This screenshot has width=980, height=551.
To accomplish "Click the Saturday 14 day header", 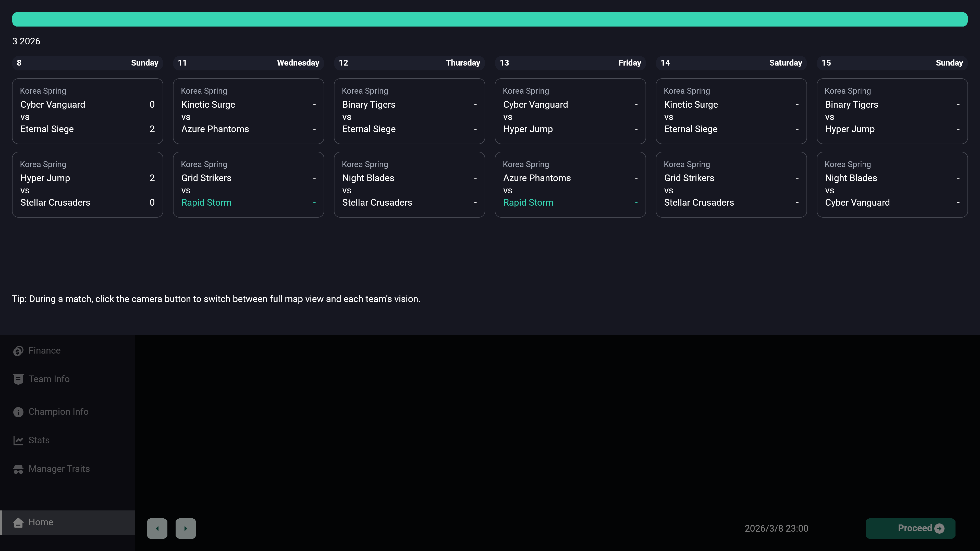I will (x=731, y=63).
